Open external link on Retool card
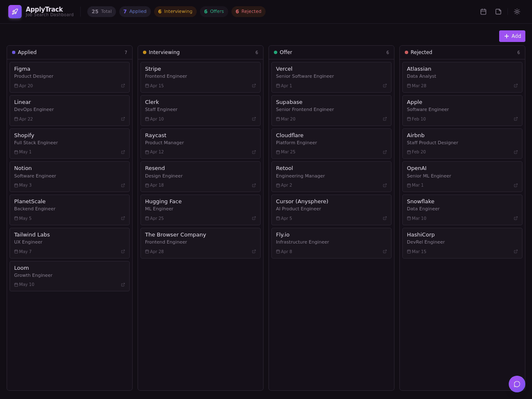Screen dimensions: 532x399 [x=385, y=185]
